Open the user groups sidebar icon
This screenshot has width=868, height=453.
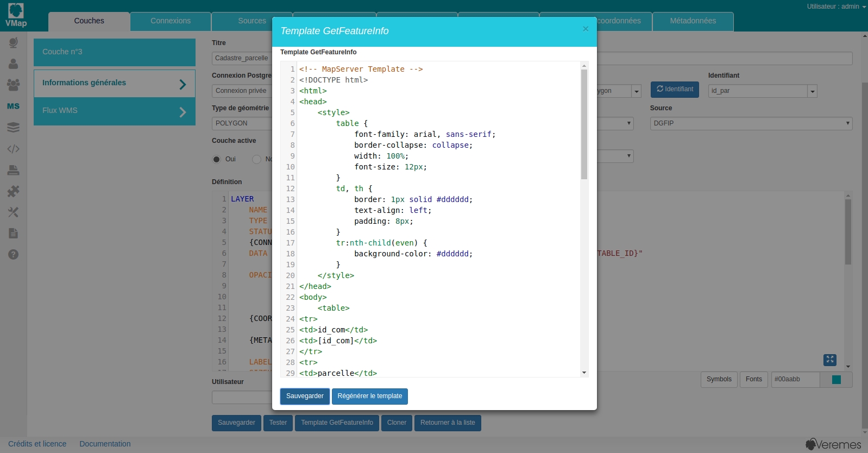[14, 85]
